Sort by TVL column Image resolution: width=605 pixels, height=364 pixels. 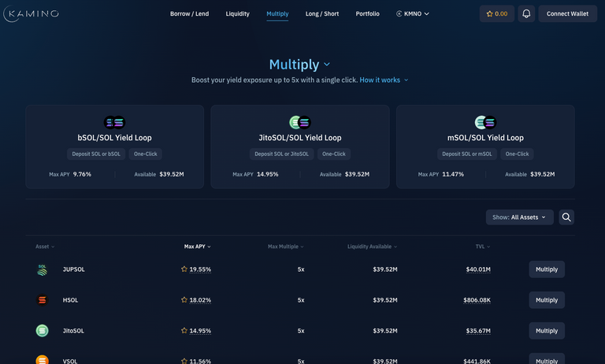(483, 247)
